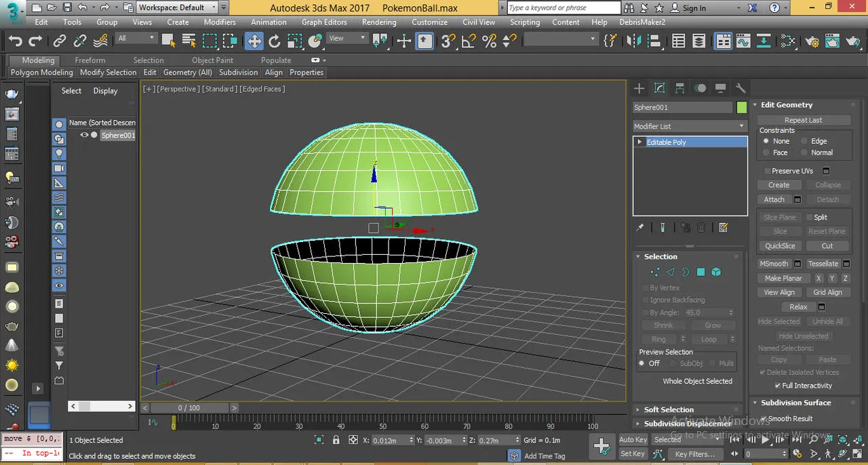This screenshot has height=465, width=868.
Task: Open the Rendered Frame Window icon
Action: pos(833,41)
